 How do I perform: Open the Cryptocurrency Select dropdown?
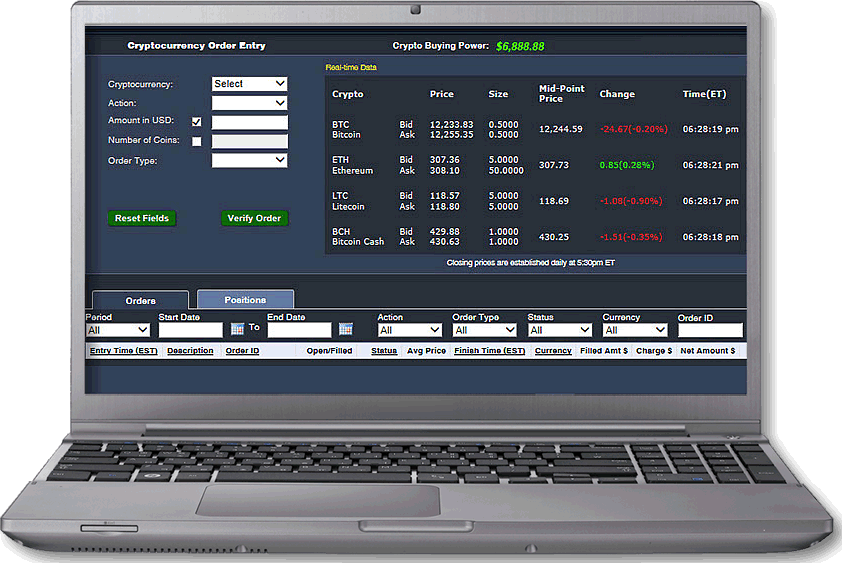coord(249,84)
